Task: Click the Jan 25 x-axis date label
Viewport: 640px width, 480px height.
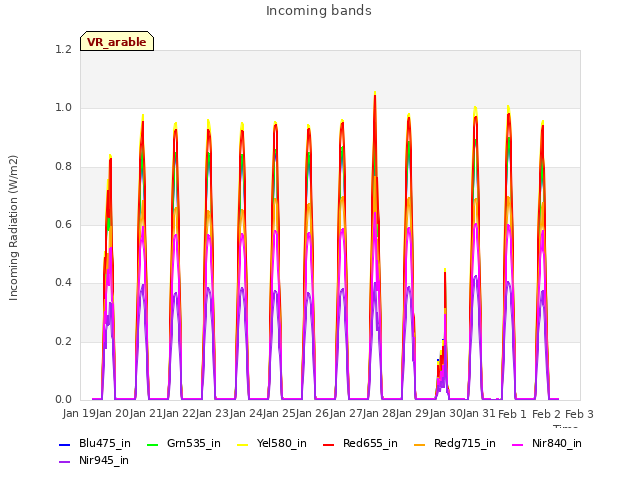Action: point(279,413)
